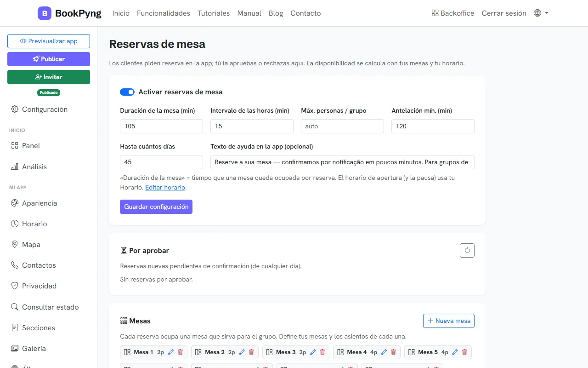Edit Mesa 4 with its pencil icon
The width and height of the screenshot is (588, 368).
coord(384,352)
